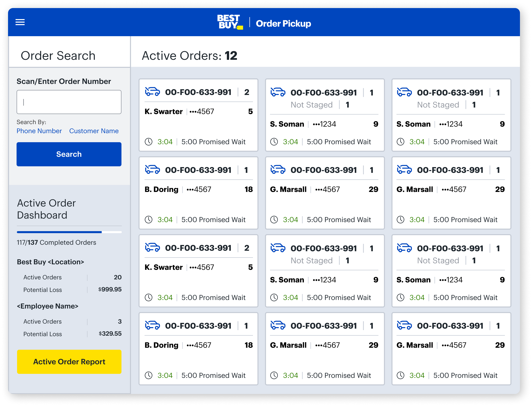Click car icon on second-row middle G. Marsall order
This screenshot has height=406, width=532.
(278, 170)
